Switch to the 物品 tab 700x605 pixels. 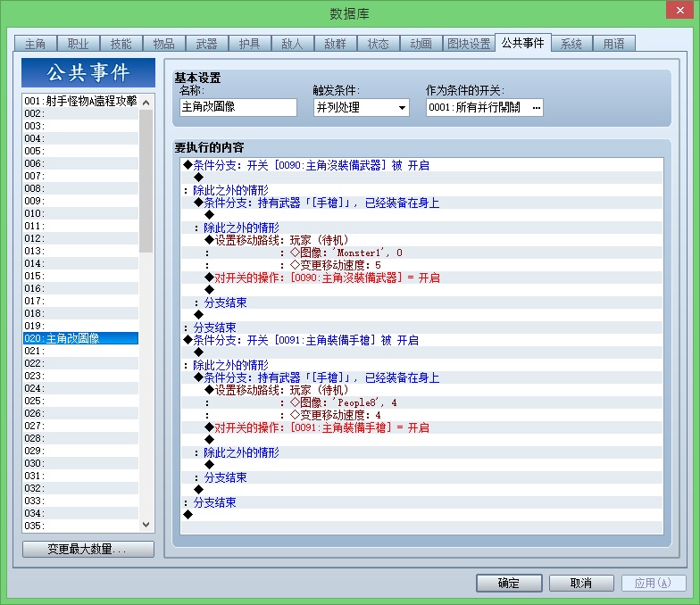[x=164, y=44]
